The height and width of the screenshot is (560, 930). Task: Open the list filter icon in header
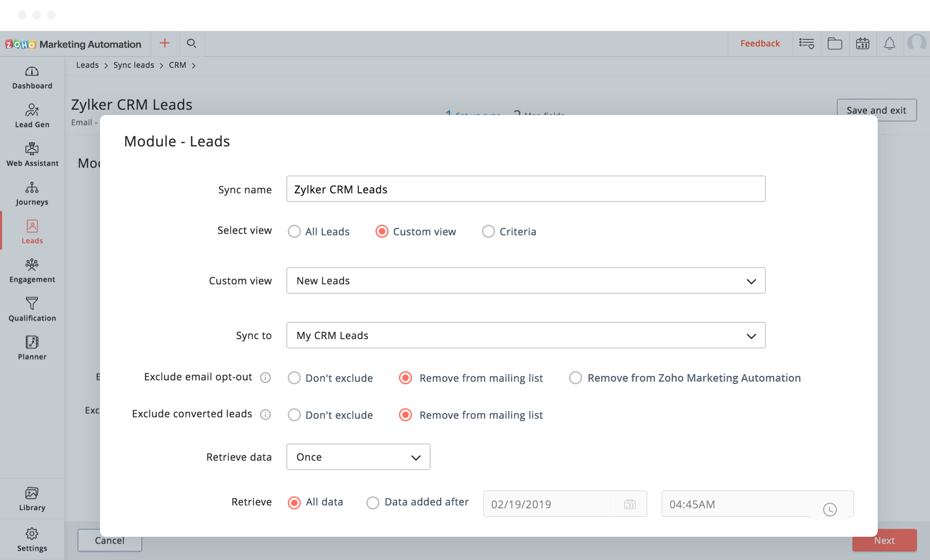coord(807,44)
